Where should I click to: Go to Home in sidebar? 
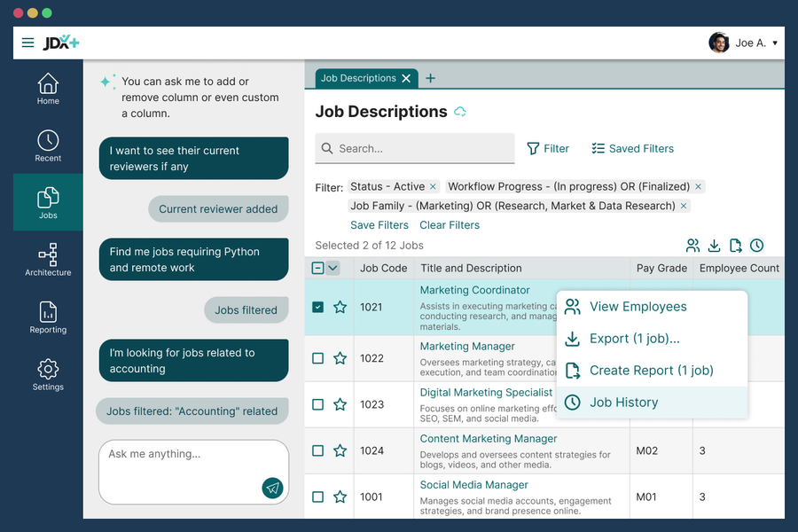click(x=48, y=89)
